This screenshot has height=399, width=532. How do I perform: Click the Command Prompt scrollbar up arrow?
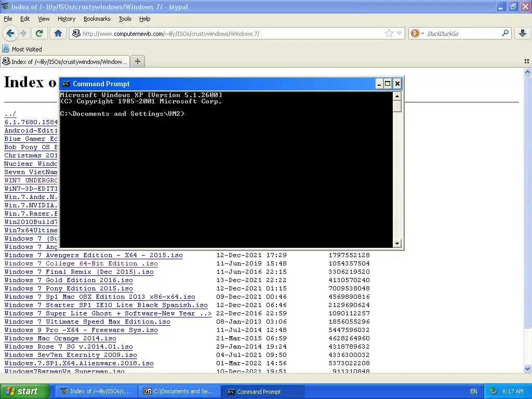tap(397, 96)
